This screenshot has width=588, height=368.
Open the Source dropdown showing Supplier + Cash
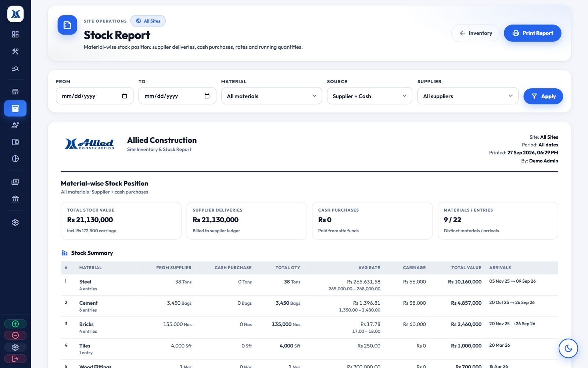pos(369,96)
